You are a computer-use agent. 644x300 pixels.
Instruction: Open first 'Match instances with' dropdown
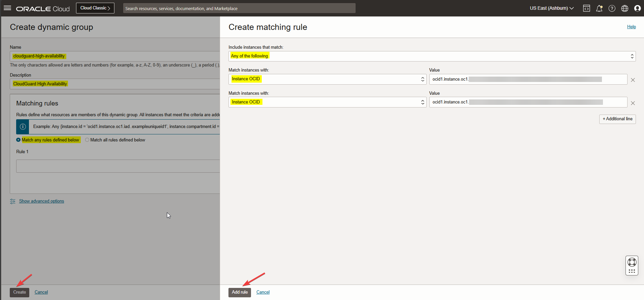pos(327,79)
